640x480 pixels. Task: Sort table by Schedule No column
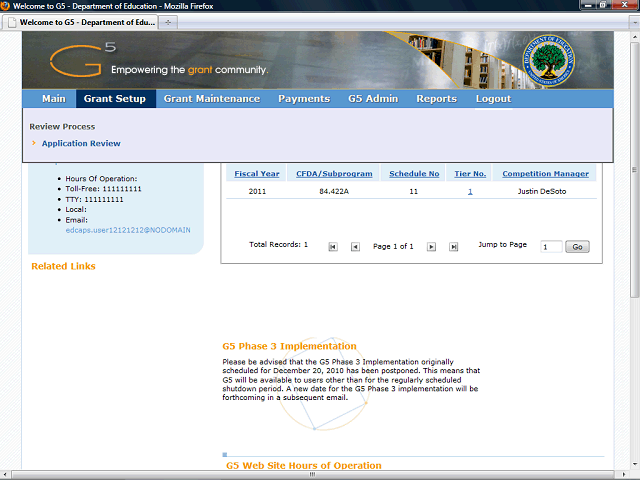pos(414,173)
